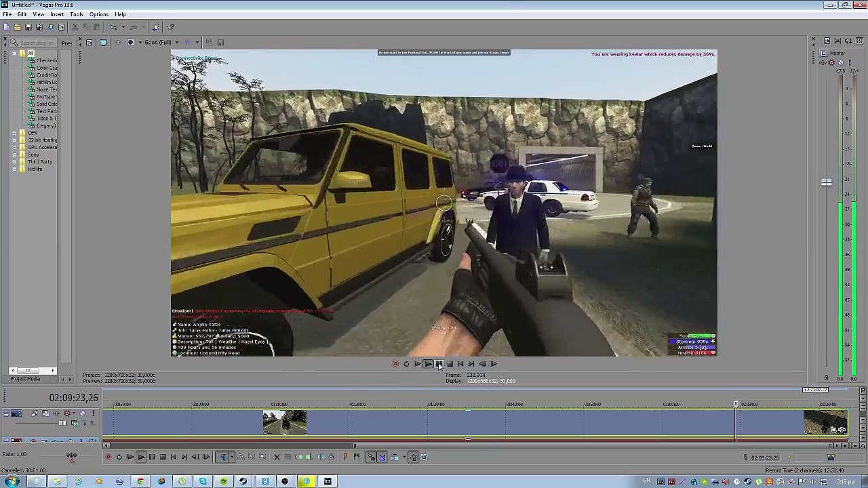Open the Insert menu

pyautogui.click(x=57, y=14)
